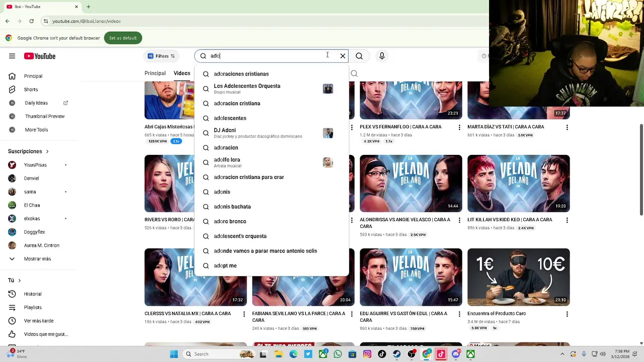644x362 pixels.
Task: Open Daily Ideas in the sidebar
Action: [x=37, y=103]
